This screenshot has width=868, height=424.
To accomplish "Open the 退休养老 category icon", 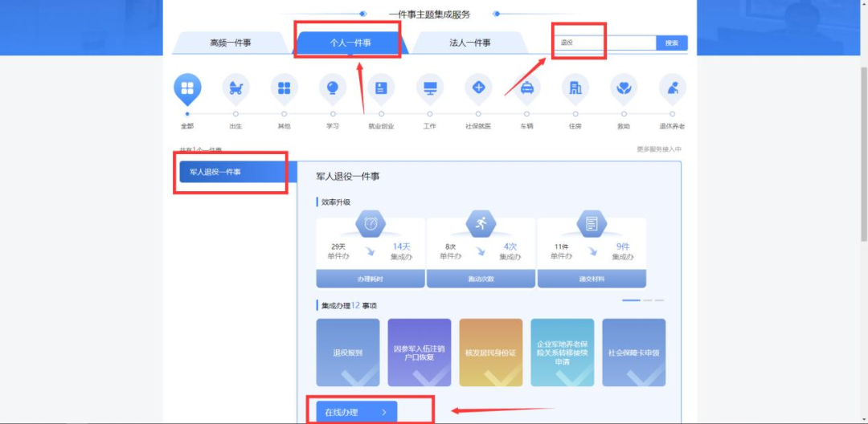I will click(672, 88).
